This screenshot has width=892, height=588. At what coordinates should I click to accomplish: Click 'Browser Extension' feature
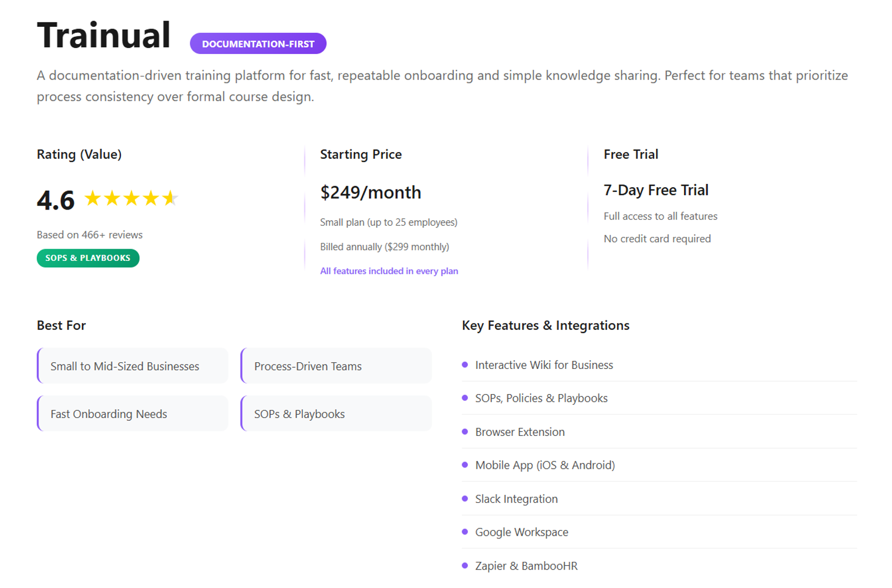pyautogui.click(x=520, y=432)
